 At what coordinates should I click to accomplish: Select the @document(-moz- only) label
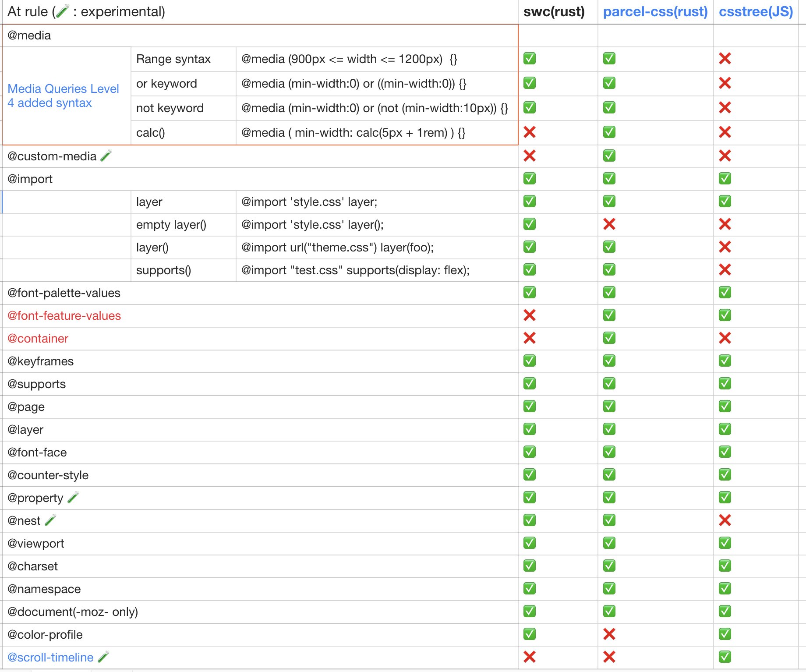(x=73, y=612)
